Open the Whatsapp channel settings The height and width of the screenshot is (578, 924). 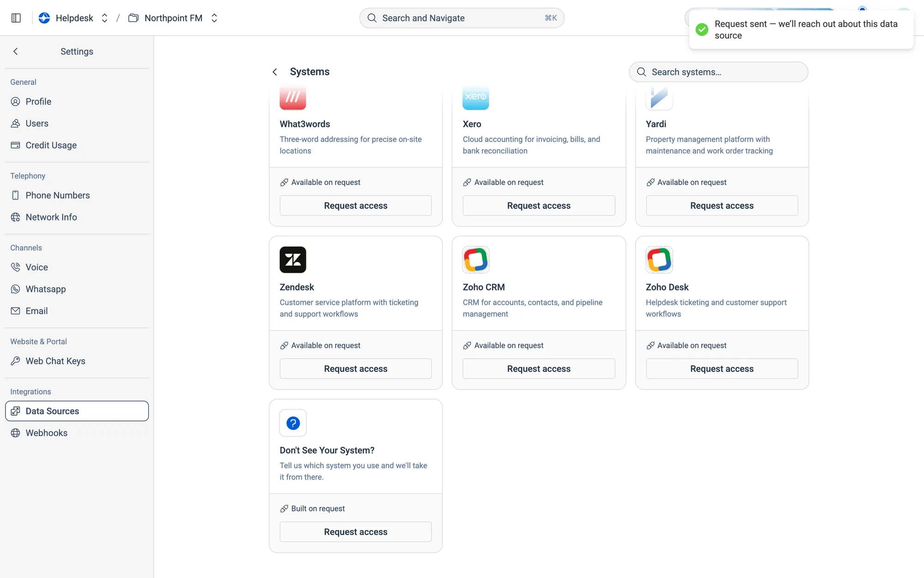[x=77, y=289]
